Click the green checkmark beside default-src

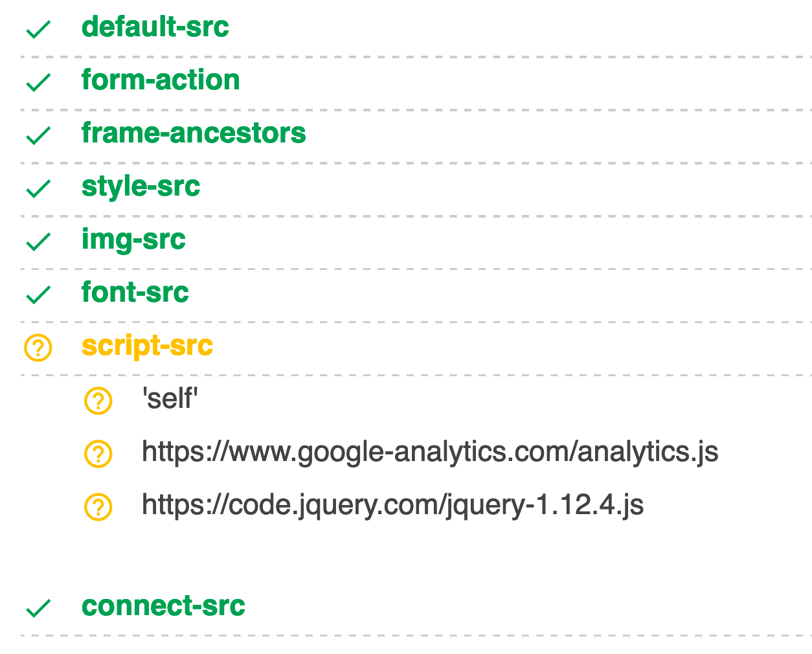[38, 29]
